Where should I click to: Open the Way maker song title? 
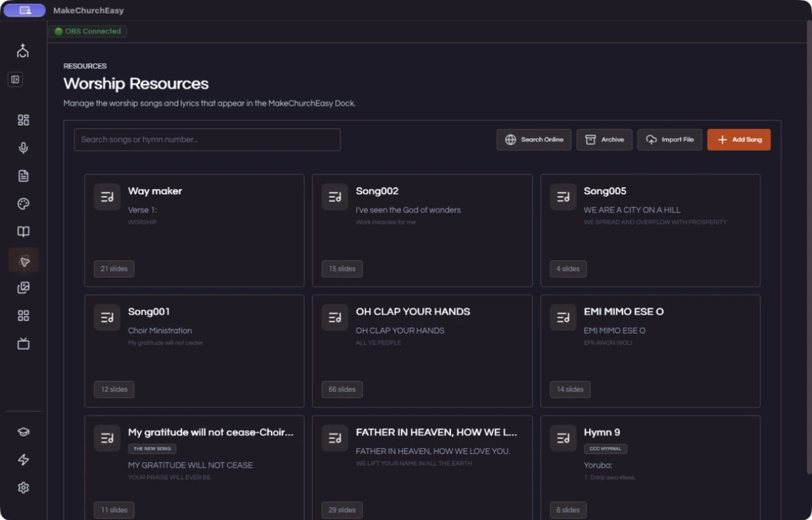pos(155,191)
